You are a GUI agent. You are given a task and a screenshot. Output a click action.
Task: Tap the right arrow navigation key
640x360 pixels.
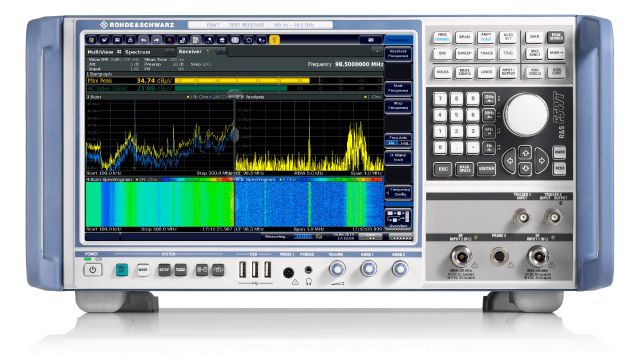(x=541, y=161)
